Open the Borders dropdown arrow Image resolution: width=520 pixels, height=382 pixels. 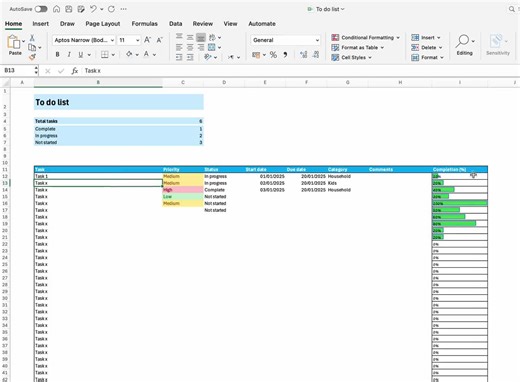coord(113,55)
